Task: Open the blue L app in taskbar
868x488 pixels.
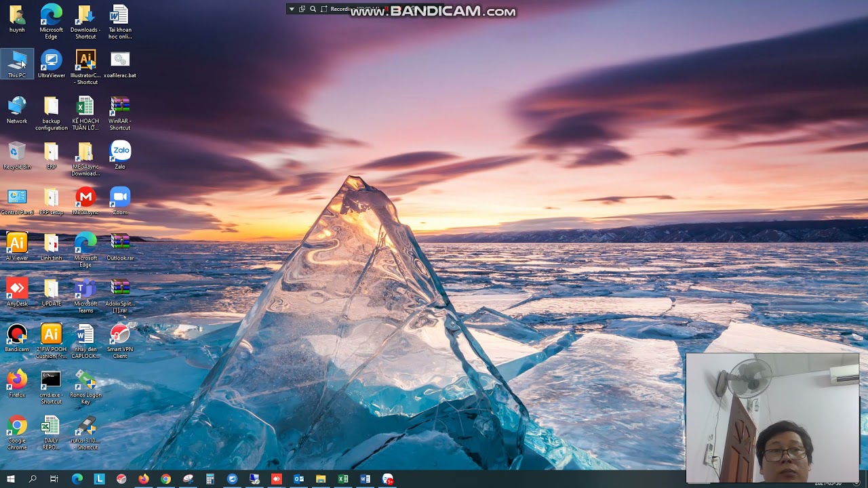Action: (99, 479)
